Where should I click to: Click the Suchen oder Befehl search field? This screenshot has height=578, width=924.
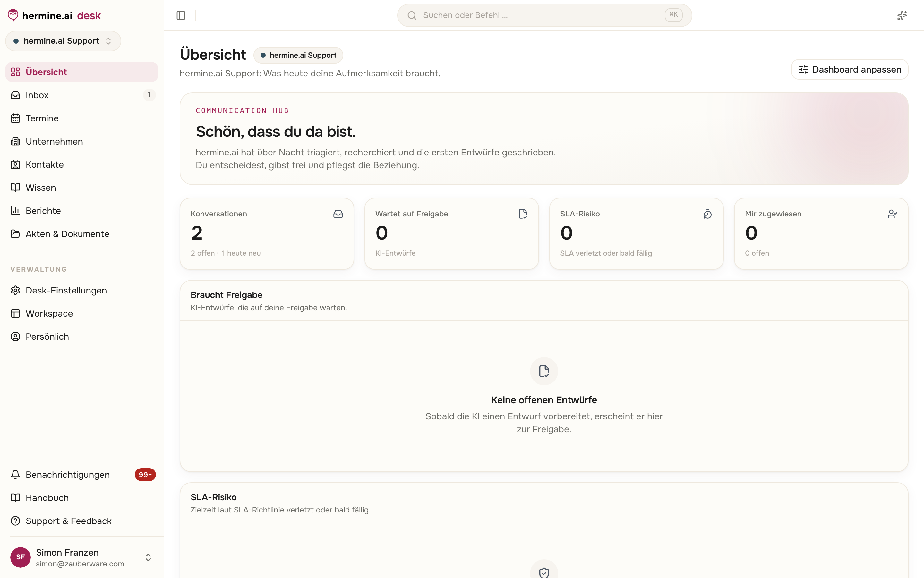(x=544, y=15)
